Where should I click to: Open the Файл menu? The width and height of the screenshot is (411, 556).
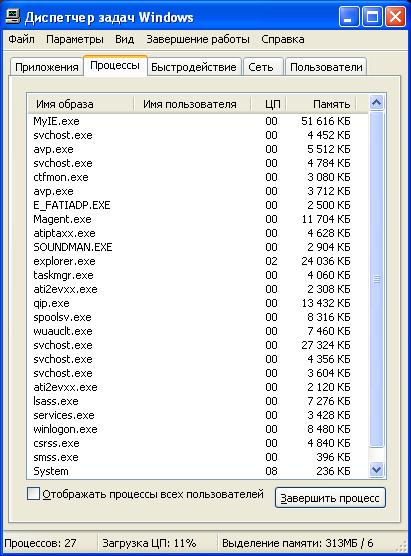[22, 39]
